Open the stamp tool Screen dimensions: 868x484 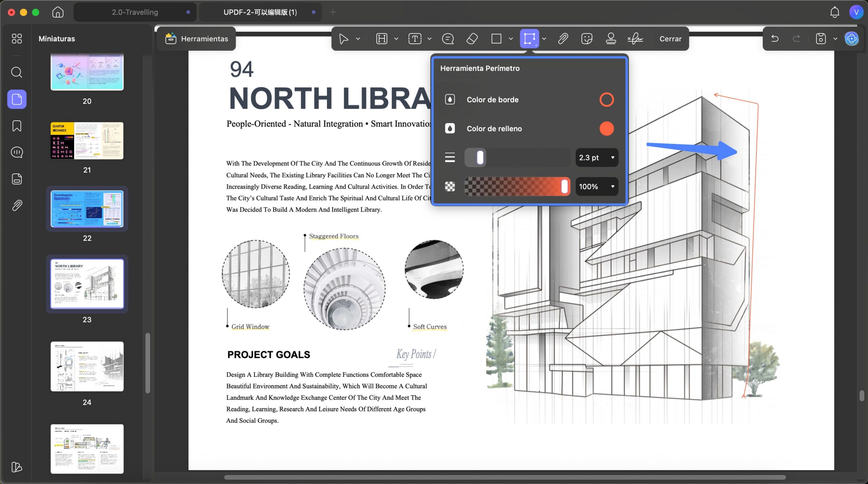(611, 39)
